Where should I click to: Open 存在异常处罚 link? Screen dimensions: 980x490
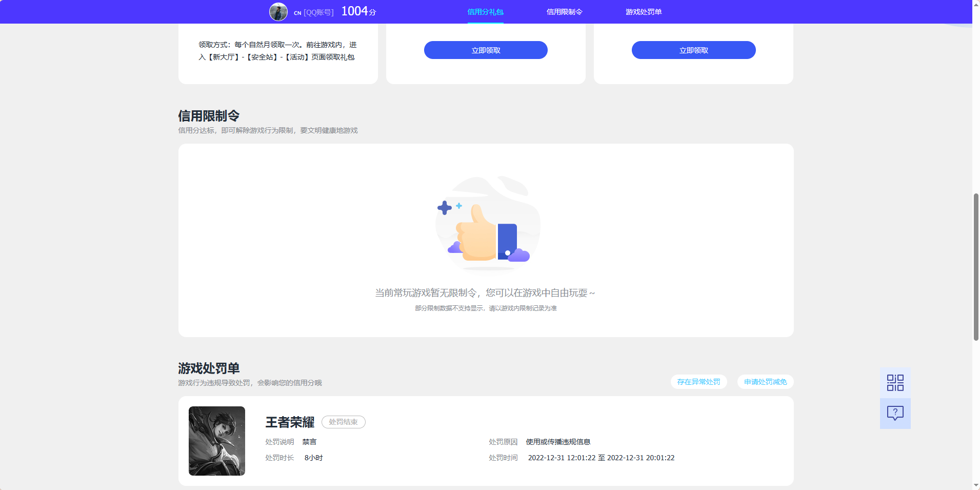[x=698, y=382]
